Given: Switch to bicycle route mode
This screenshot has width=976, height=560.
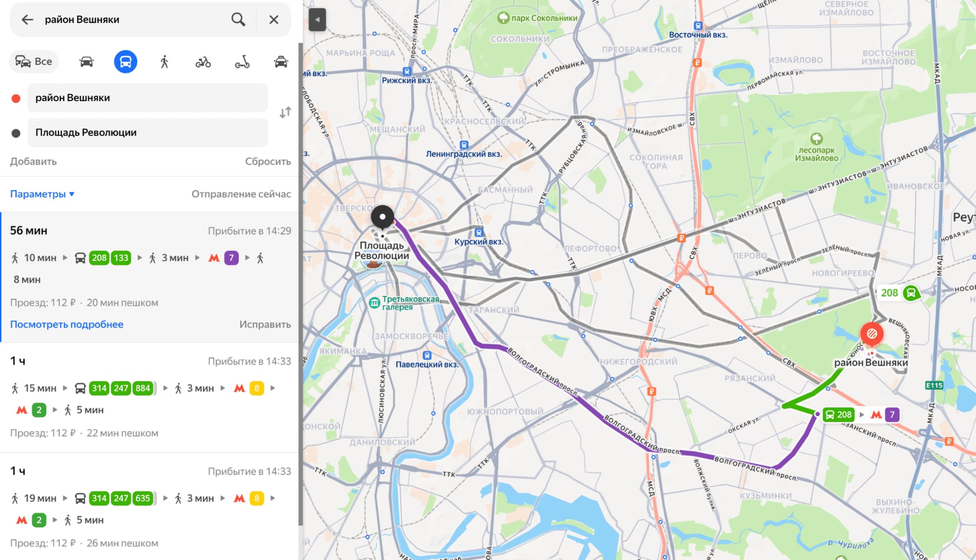Looking at the screenshot, I should [203, 62].
